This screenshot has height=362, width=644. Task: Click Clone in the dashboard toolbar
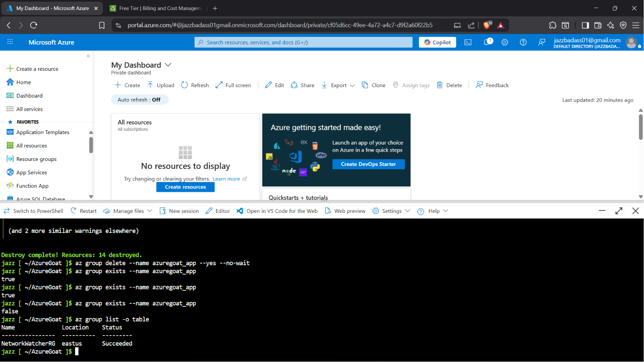pos(374,85)
